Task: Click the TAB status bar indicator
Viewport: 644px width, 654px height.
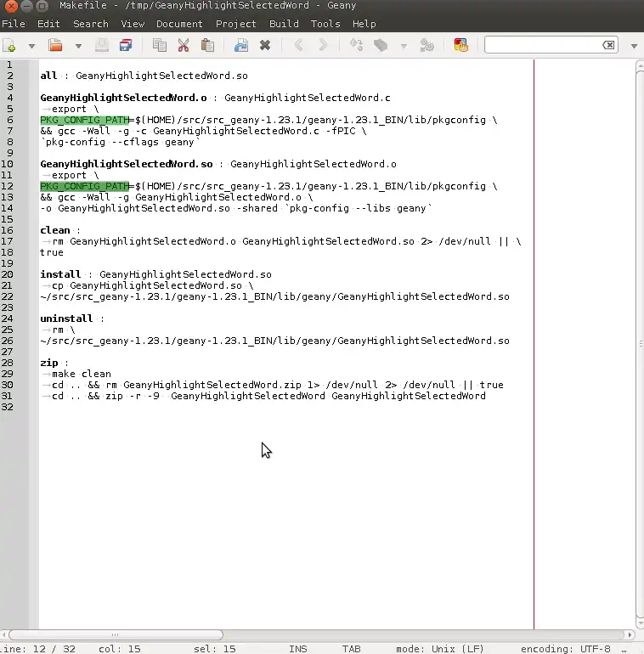Action: click(351, 649)
